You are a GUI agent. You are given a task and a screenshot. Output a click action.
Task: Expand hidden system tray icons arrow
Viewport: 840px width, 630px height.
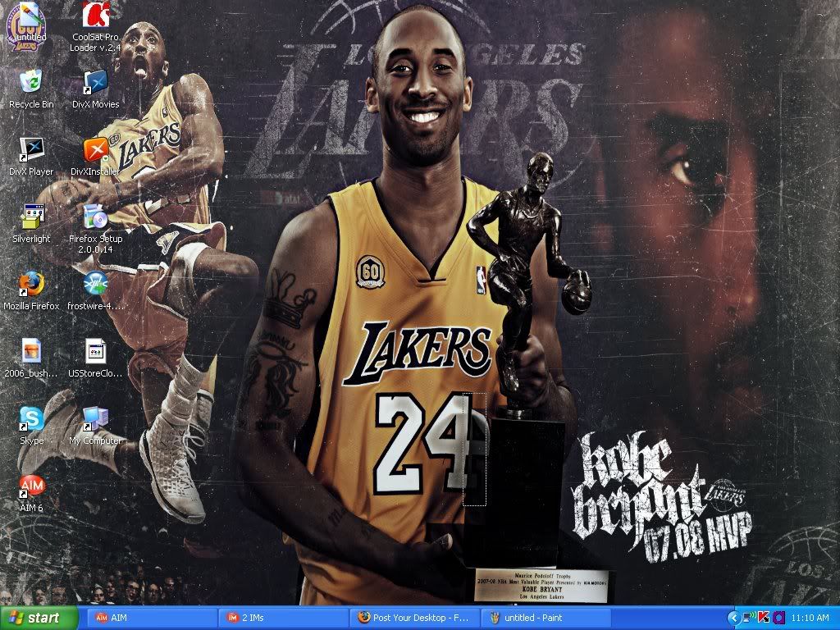tap(734, 619)
